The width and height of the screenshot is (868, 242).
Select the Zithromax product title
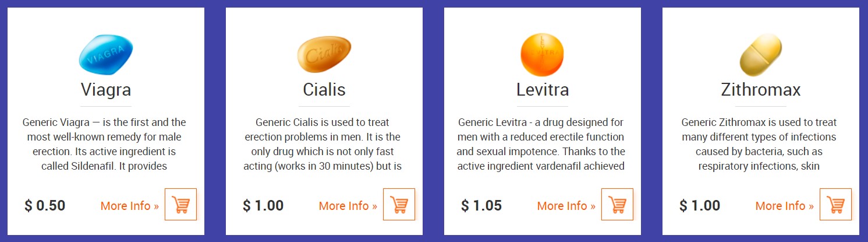pos(761,90)
